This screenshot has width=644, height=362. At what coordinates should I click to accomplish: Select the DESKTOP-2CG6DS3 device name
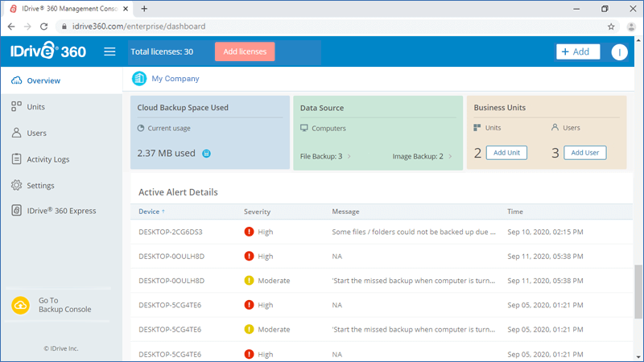click(171, 232)
